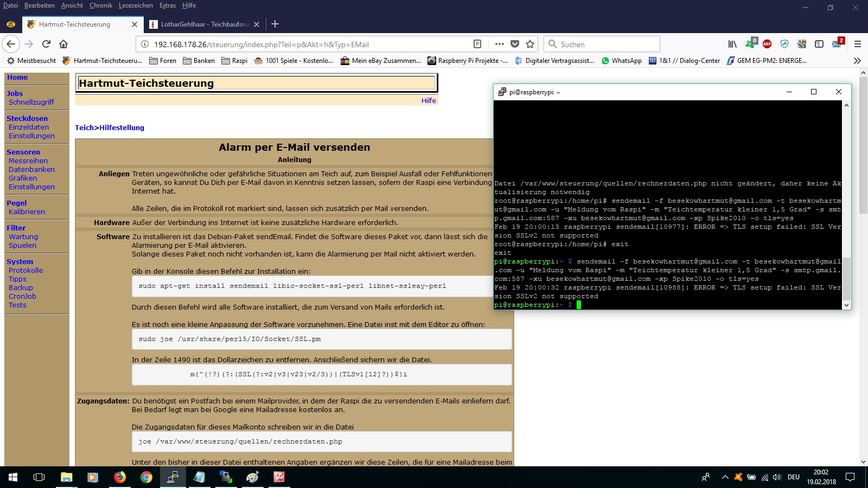Open the Chronik menu
The image size is (868, 488).
click(x=101, y=5)
